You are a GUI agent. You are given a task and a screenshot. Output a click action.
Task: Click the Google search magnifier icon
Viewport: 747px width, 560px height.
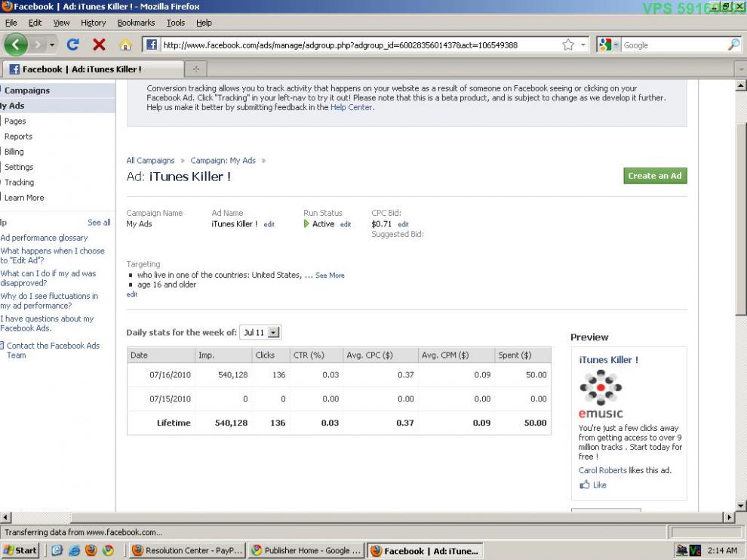[x=733, y=45]
